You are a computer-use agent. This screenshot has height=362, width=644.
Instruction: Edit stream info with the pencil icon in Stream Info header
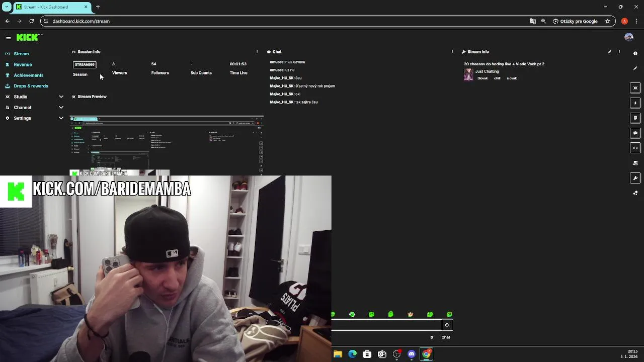(x=610, y=52)
